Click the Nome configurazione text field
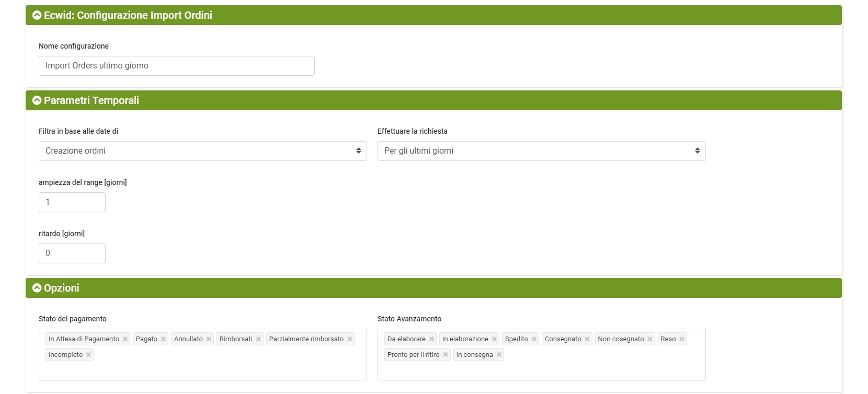Image resolution: width=868 pixels, height=394 pixels. tap(176, 66)
